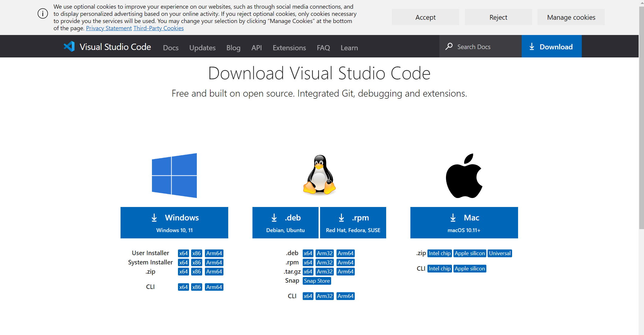The image size is (644, 335).
Task: Click the search magnifier icon
Action: (x=449, y=46)
